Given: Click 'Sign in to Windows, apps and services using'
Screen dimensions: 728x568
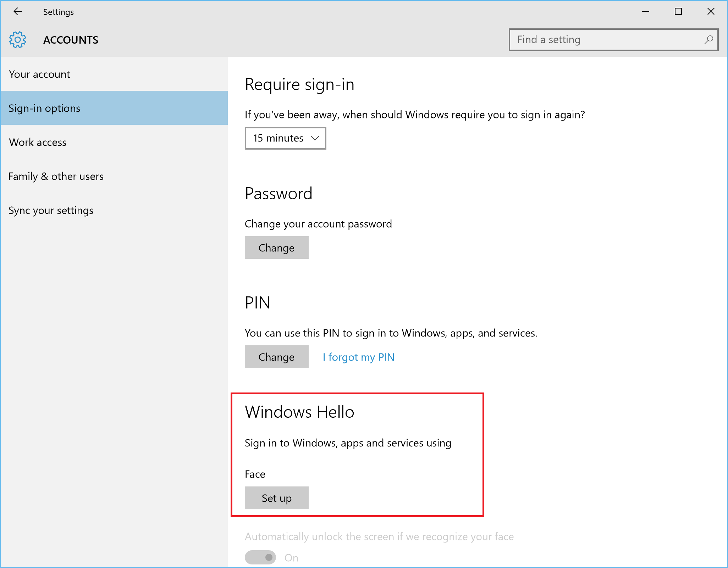Looking at the screenshot, I should click(348, 443).
